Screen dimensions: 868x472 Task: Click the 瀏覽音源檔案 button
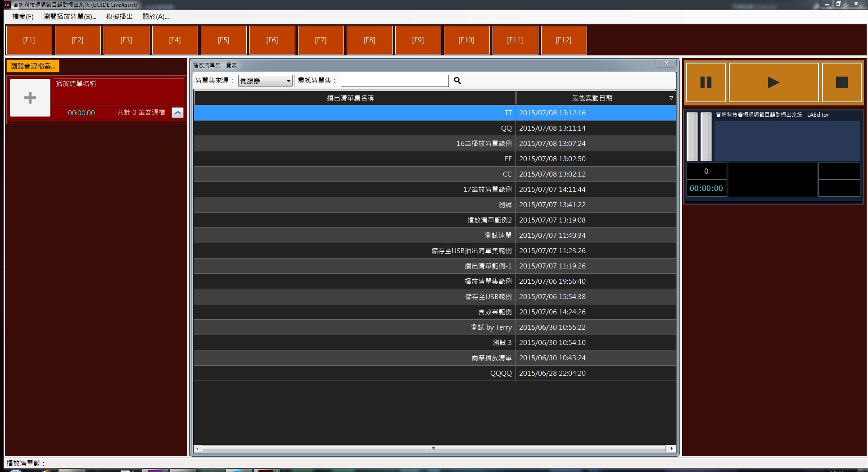[x=33, y=66]
